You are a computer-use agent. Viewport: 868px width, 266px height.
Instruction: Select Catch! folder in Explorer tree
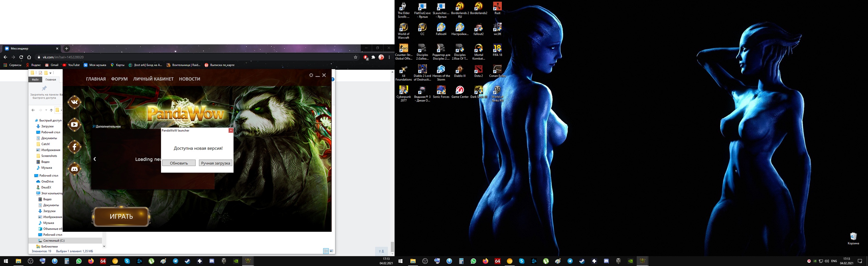[x=43, y=144]
